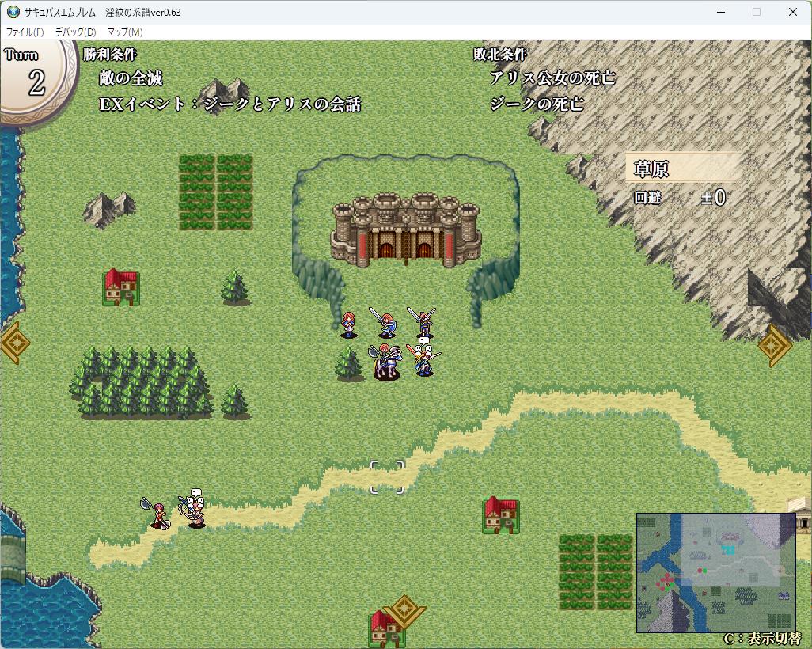Viewport: 812px width, 649px height.
Task: Select the princess unit in the white dress
Action: coord(348,324)
